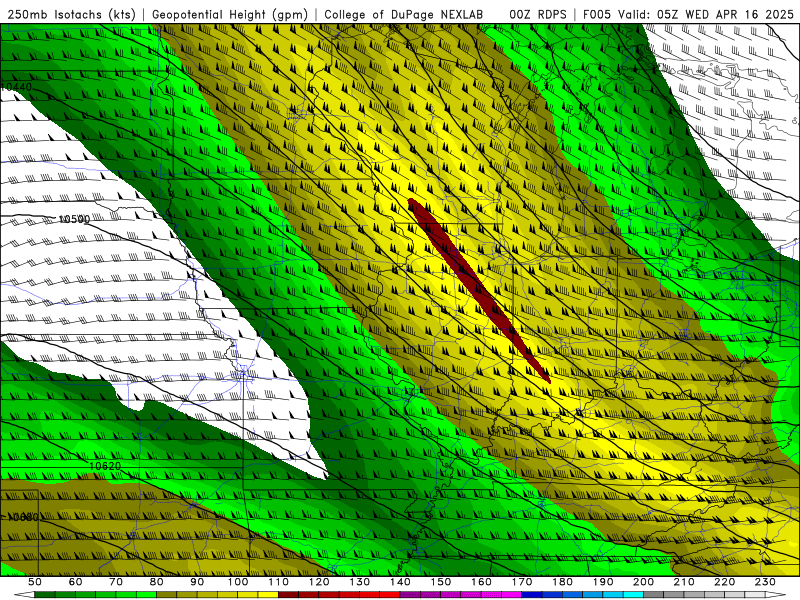This screenshot has width=800, height=600.
Task: Click the 120 value on the color scale
Action: point(319,582)
